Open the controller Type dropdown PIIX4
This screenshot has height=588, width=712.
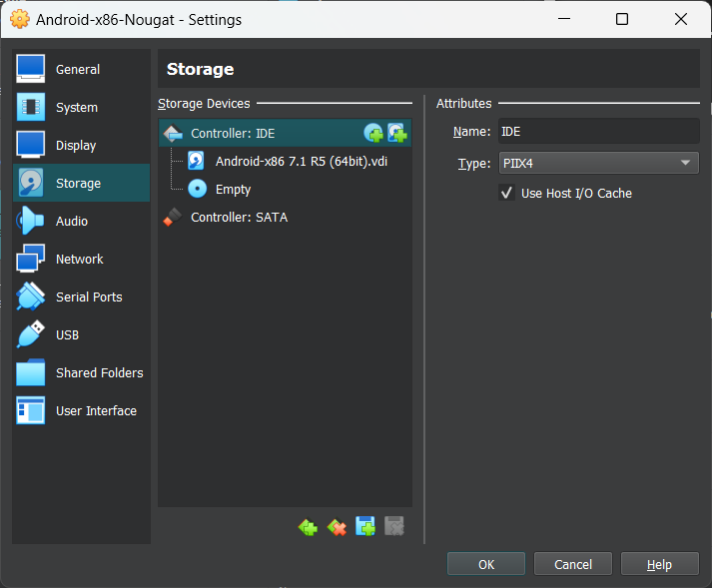pyautogui.click(x=598, y=163)
